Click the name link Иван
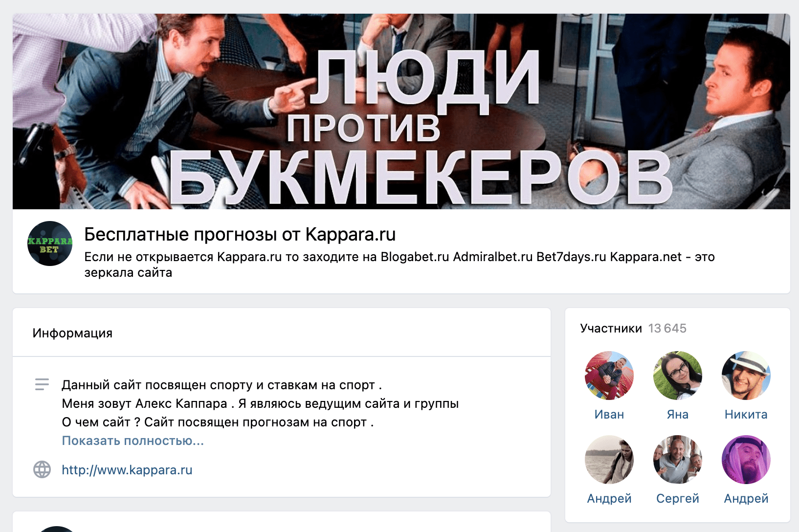 point(609,414)
